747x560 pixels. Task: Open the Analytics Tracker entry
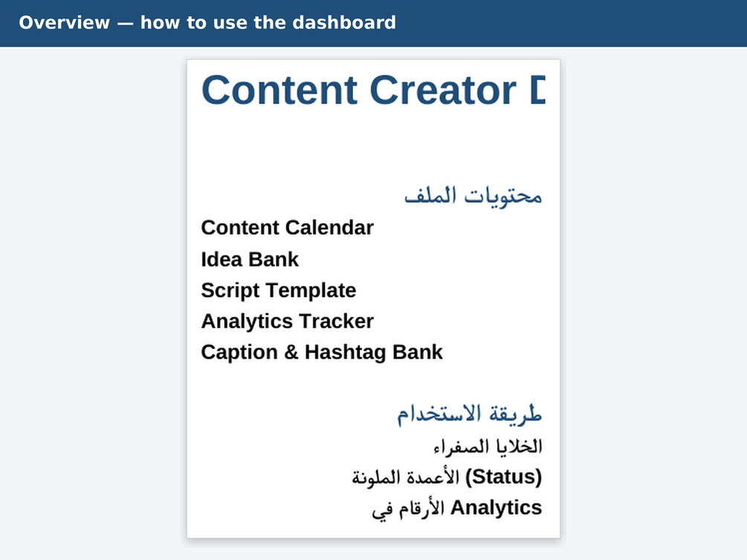[x=287, y=322]
